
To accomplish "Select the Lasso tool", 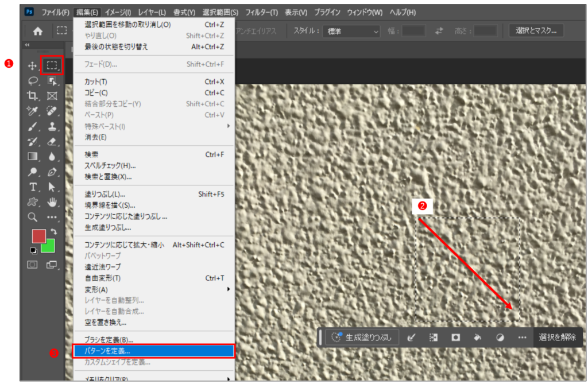I will pyautogui.click(x=33, y=82).
